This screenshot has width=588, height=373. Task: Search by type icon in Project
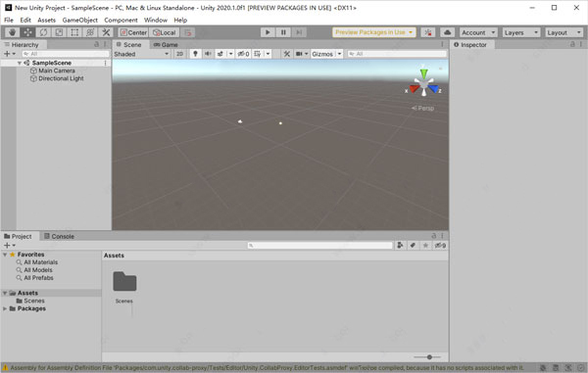point(400,246)
